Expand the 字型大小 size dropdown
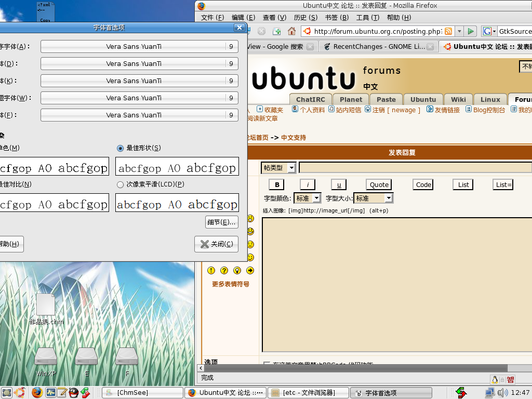This screenshot has width=532, height=399. pos(373,198)
